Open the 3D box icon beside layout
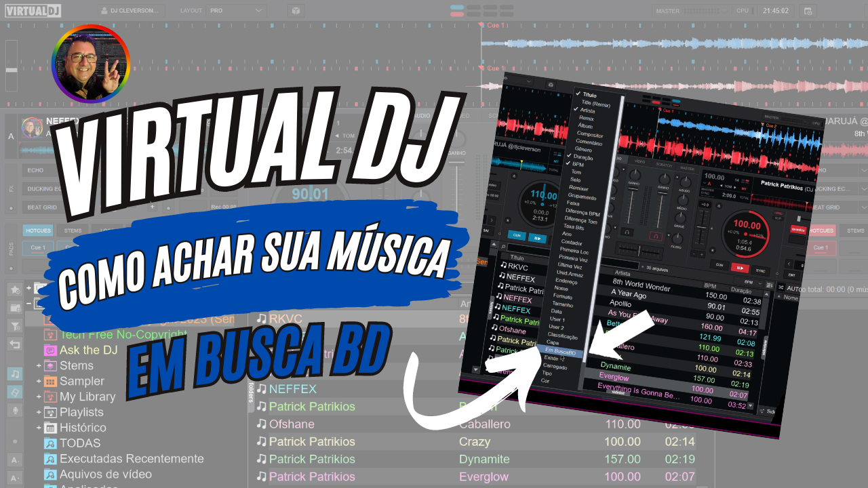This screenshot has height=488, width=868. click(x=295, y=11)
